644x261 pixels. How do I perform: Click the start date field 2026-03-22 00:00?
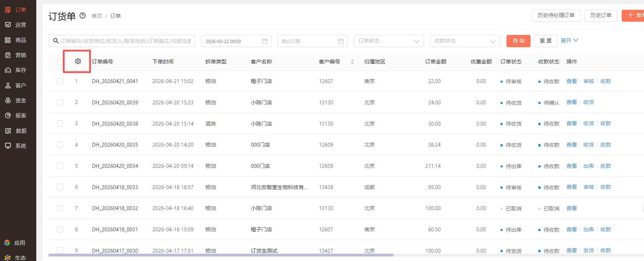tap(236, 41)
